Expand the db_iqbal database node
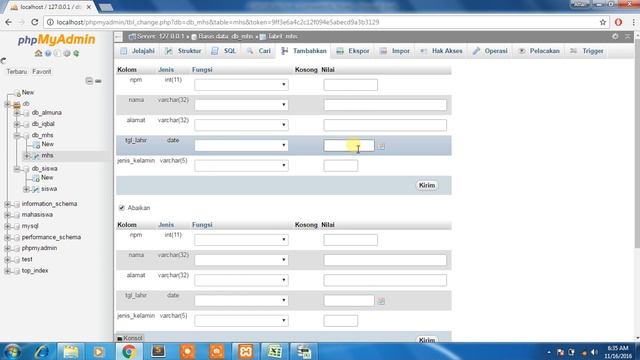The width and height of the screenshot is (640, 360). point(17,124)
